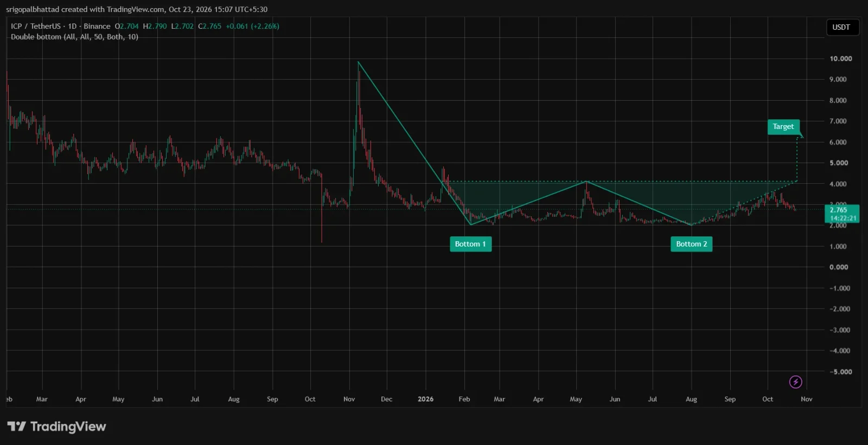Click the 5.000 price axis label
Image resolution: width=868 pixels, height=445 pixels.
point(838,163)
